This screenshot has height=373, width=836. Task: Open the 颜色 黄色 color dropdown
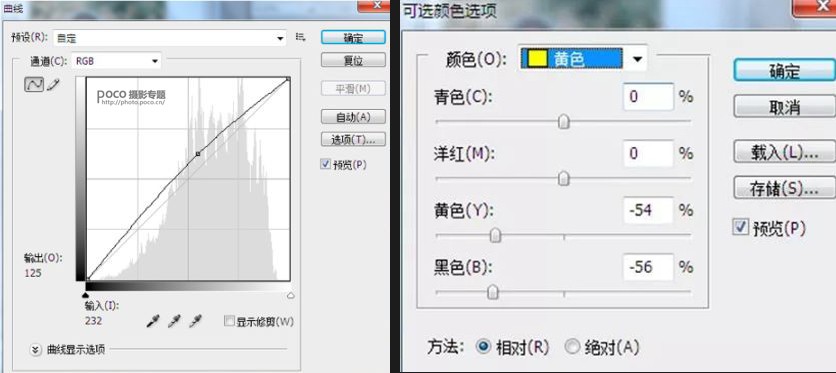tap(583, 59)
